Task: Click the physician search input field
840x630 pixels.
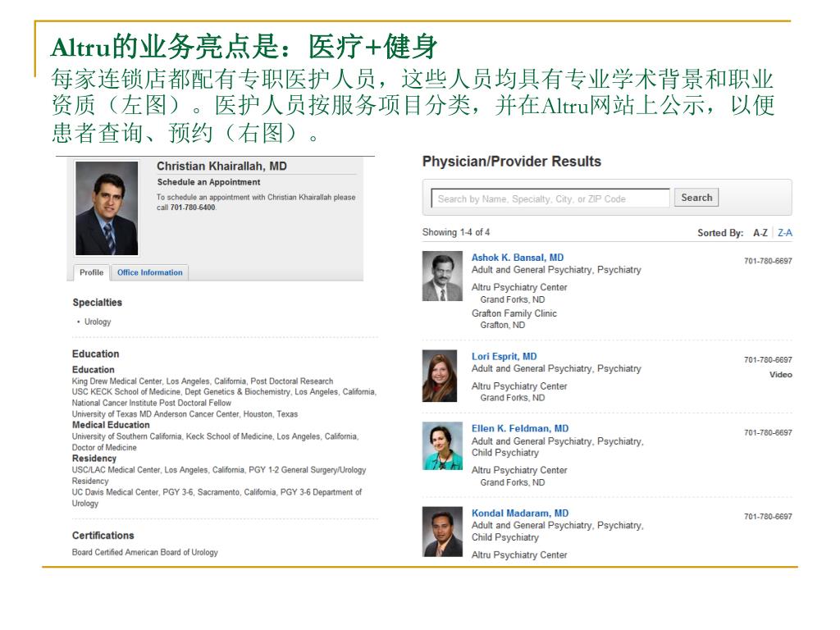Action: (x=550, y=199)
